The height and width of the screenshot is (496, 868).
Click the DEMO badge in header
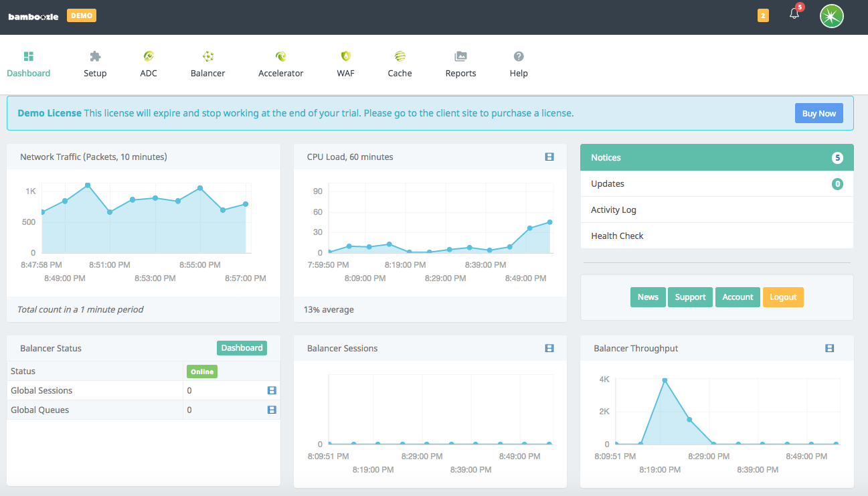pyautogui.click(x=82, y=15)
